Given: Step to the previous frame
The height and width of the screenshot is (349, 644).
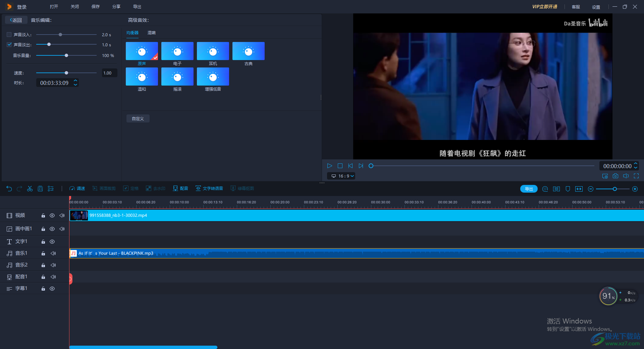Looking at the screenshot, I should click(351, 166).
